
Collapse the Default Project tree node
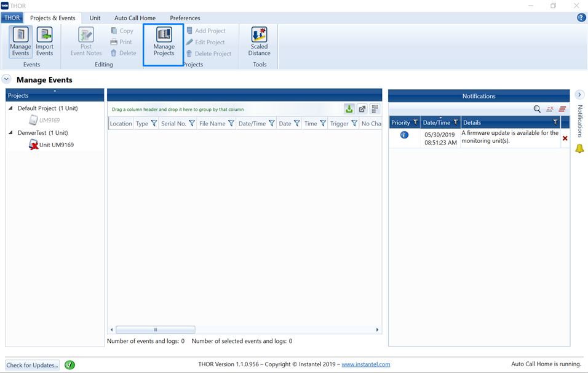coord(11,108)
